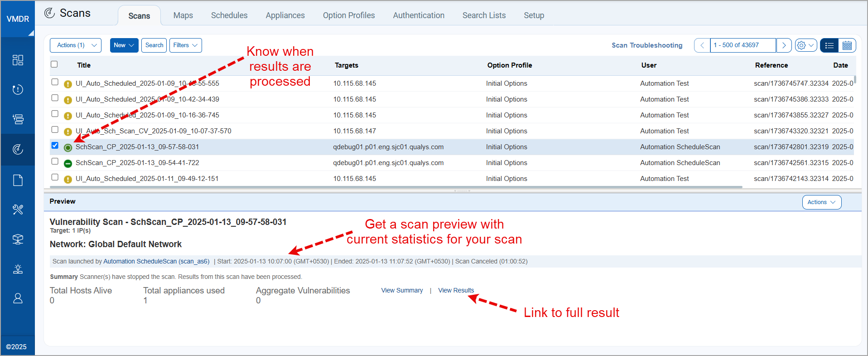Click the sidebar icon above the user icon
The width and height of the screenshot is (868, 356).
click(x=18, y=269)
